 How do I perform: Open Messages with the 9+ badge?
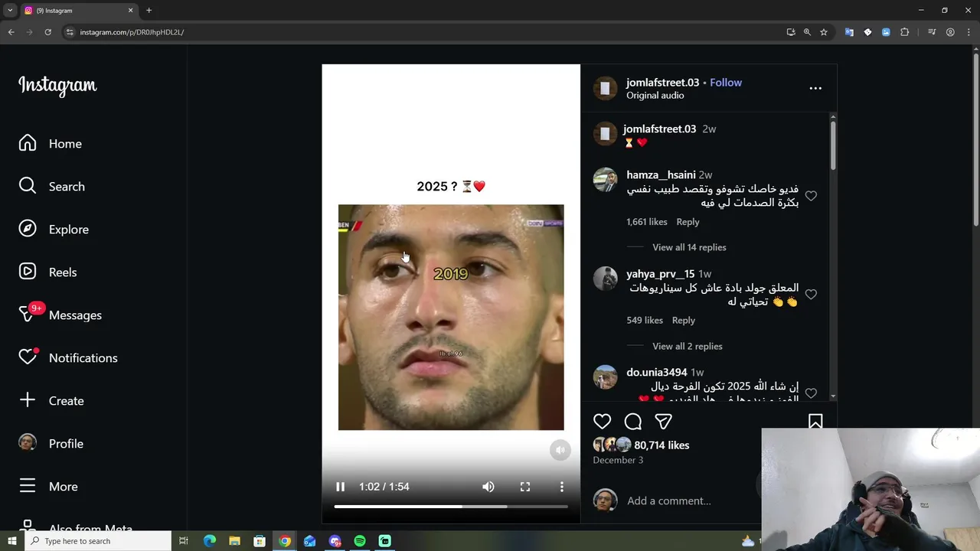(x=60, y=315)
